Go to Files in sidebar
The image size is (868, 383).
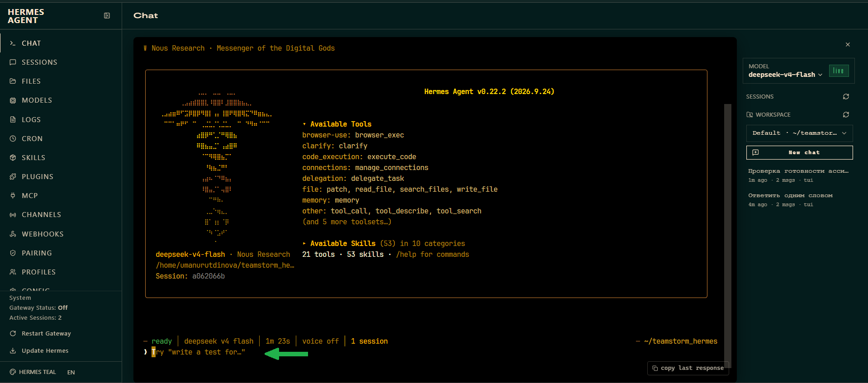click(61, 81)
